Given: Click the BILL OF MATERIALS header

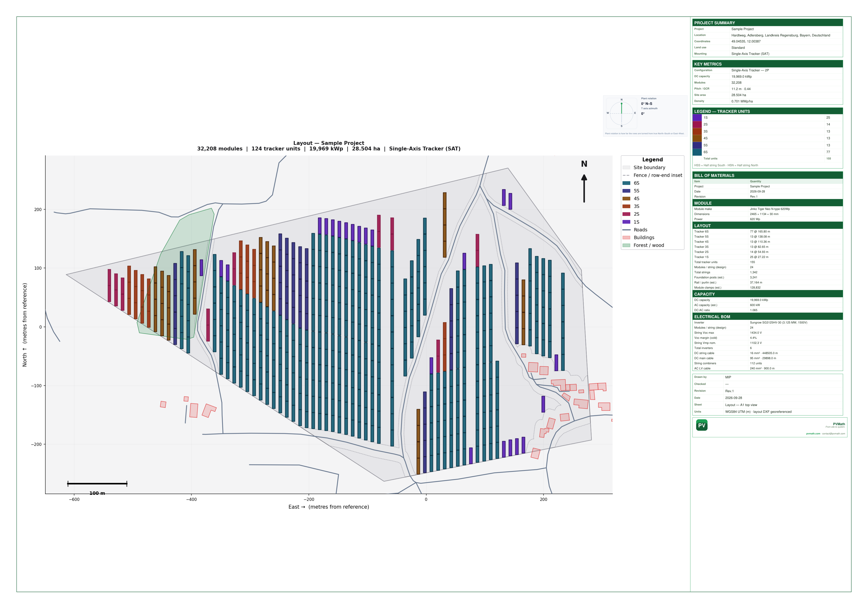Looking at the screenshot, I should click(x=768, y=175).
